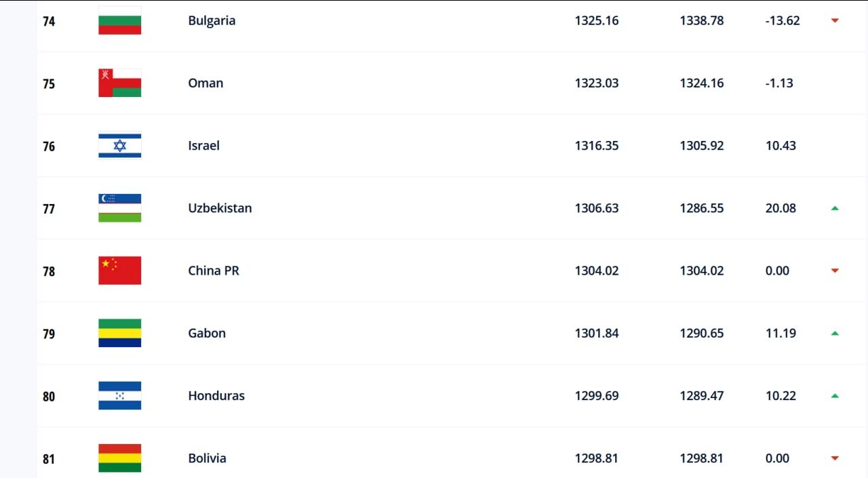This screenshot has width=868, height=478.
Task: Select the Israel flag image
Action: click(119, 145)
